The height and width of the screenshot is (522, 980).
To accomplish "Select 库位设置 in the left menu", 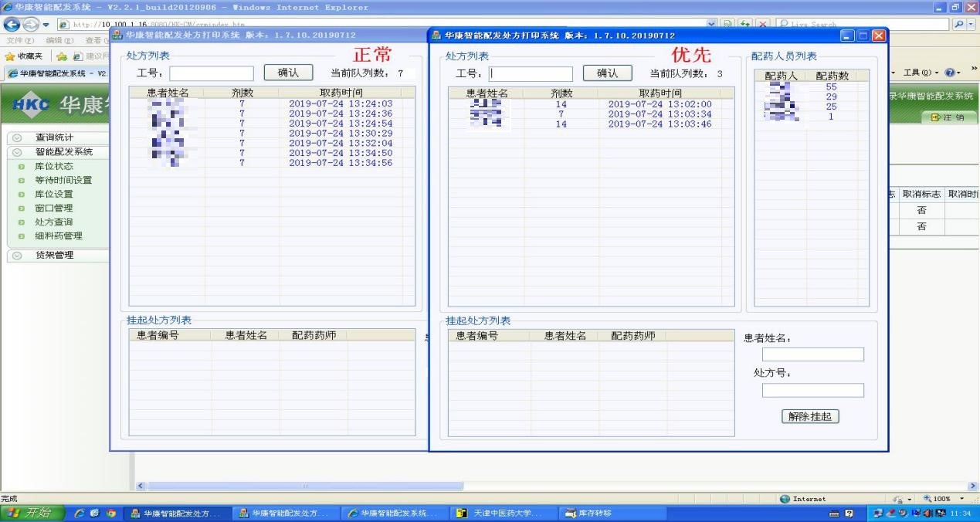I will click(x=54, y=194).
